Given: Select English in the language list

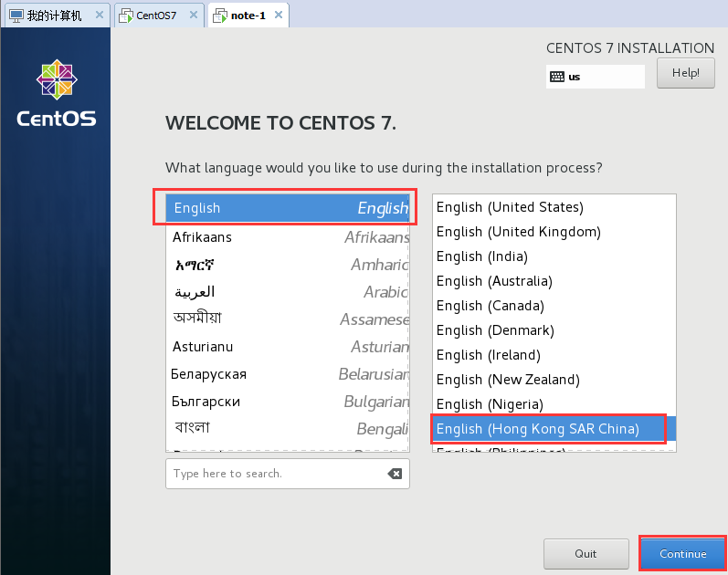Looking at the screenshot, I should (288, 208).
